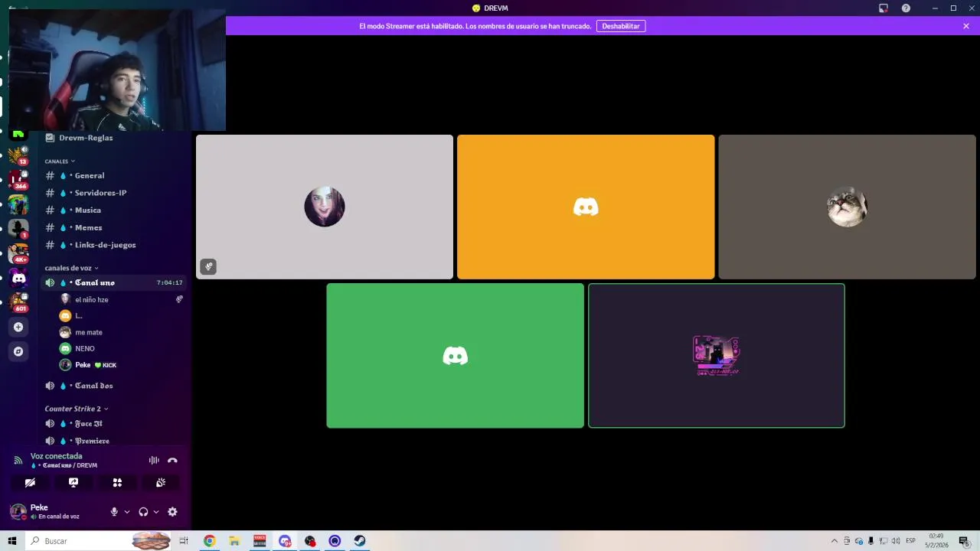Click the Buscar taskbar search box
Viewport: 980px width, 551px height.
point(100,541)
